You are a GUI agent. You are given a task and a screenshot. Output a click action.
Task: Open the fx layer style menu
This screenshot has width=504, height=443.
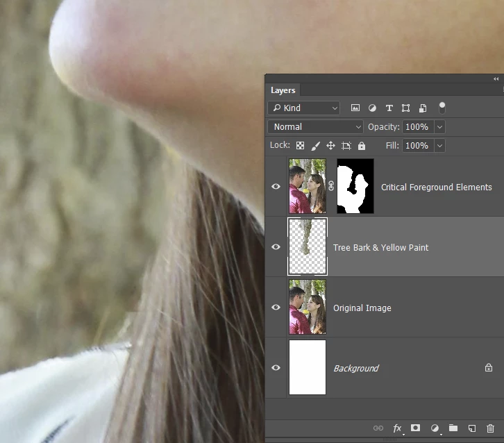click(397, 428)
